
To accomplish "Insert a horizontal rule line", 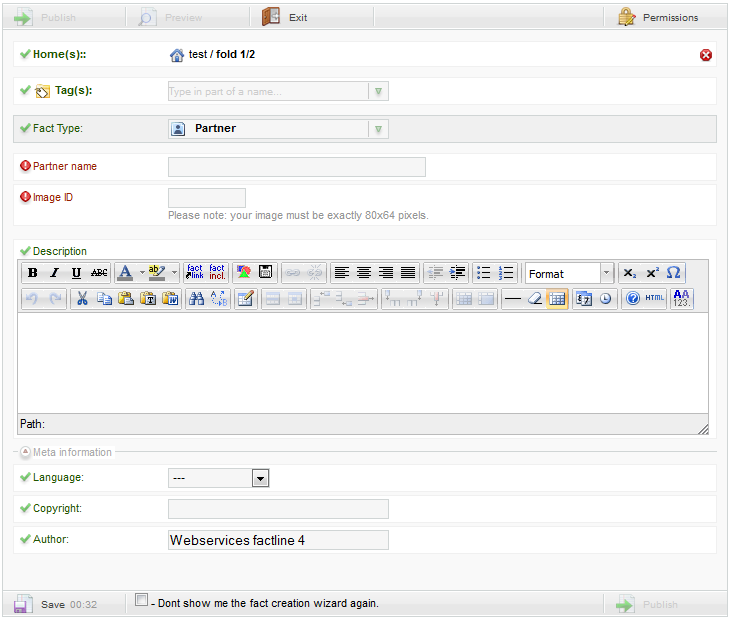I will (512, 298).
